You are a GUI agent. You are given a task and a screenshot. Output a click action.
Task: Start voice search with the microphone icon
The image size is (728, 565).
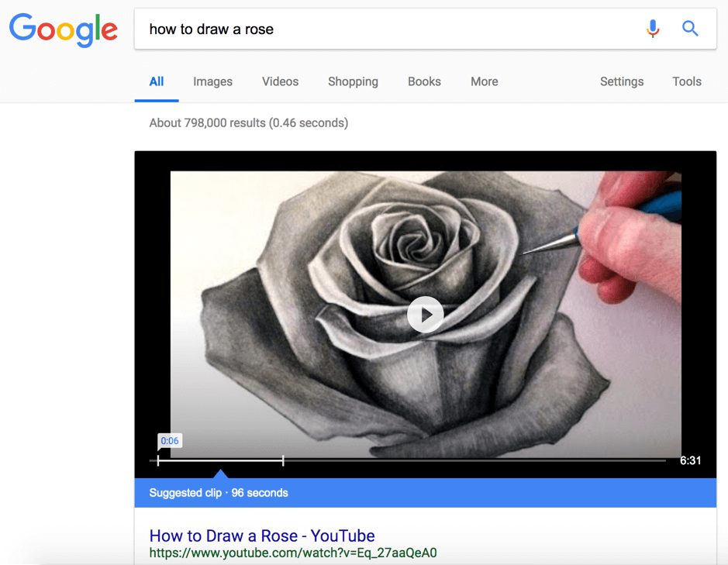pyautogui.click(x=653, y=29)
